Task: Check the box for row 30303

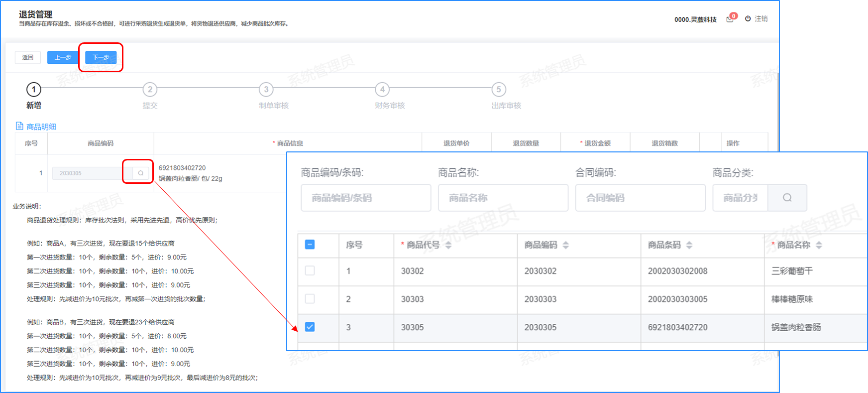Action: click(310, 299)
